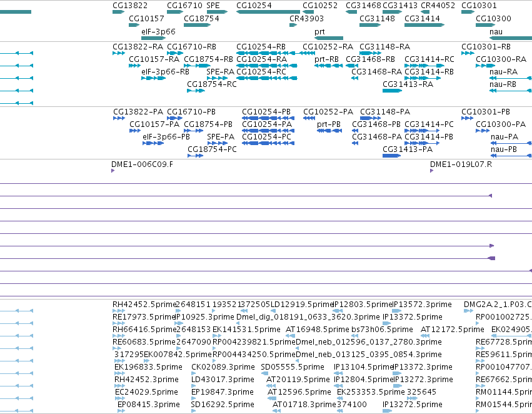Select the prt gene label

[319, 31]
